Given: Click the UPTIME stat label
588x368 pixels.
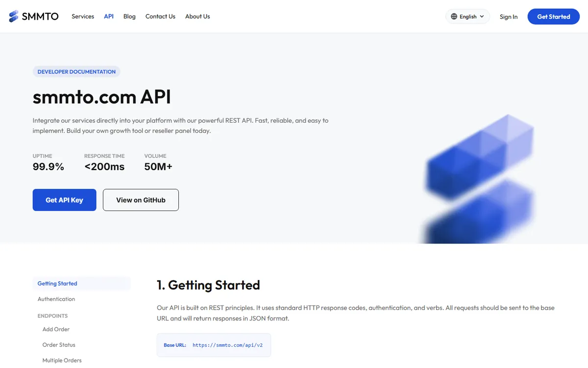Looking at the screenshot, I should click(x=42, y=156).
